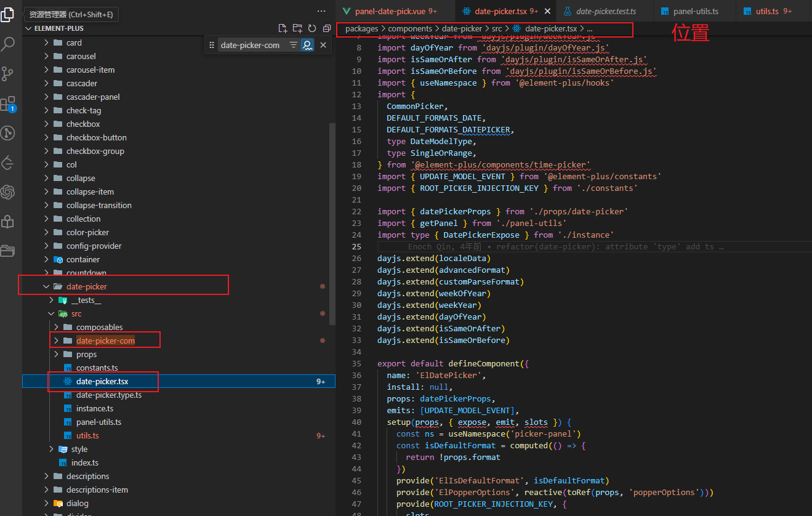Refresh the explorer file tree
The width and height of the screenshot is (812, 516).
coord(312,28)
